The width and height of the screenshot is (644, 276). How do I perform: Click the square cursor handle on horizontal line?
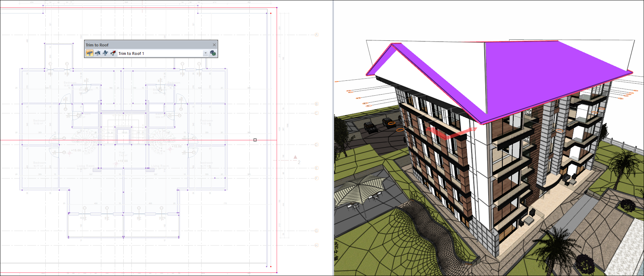[x=255, y=140]
